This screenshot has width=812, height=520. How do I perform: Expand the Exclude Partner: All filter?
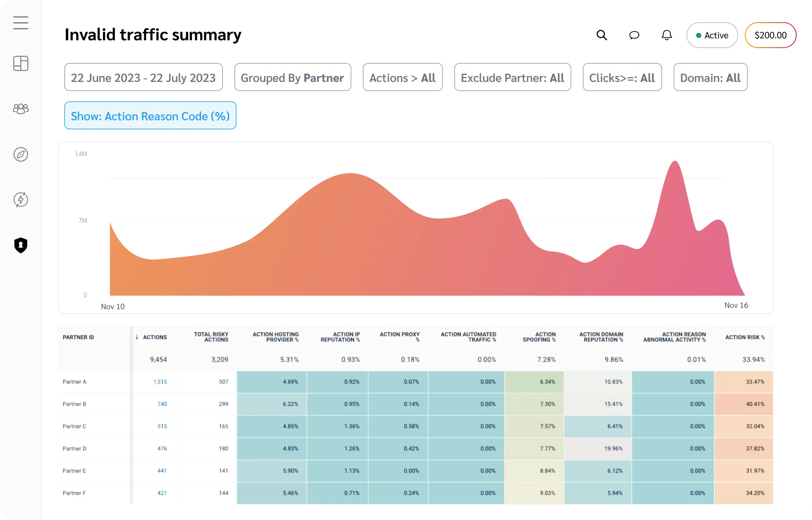(513, 77)
